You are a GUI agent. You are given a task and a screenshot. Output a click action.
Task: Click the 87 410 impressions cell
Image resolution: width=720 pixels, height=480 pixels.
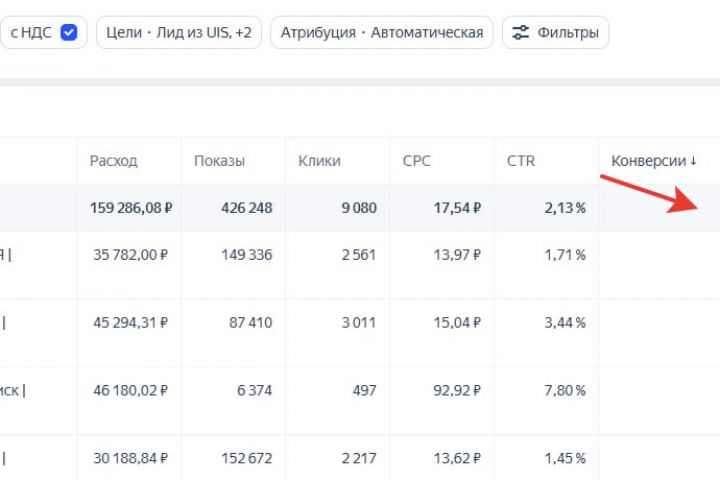246,322
